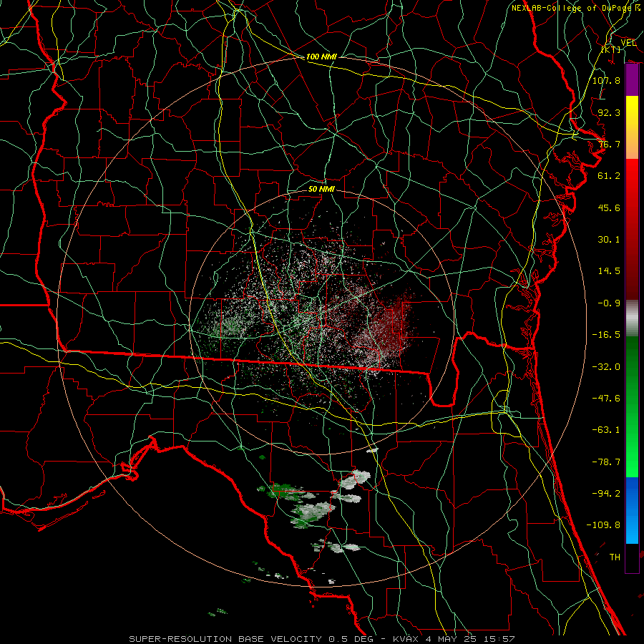644x644 pixels.
Task: Pick the gray near-zero segment of the color bar
Action: (632, 316)
